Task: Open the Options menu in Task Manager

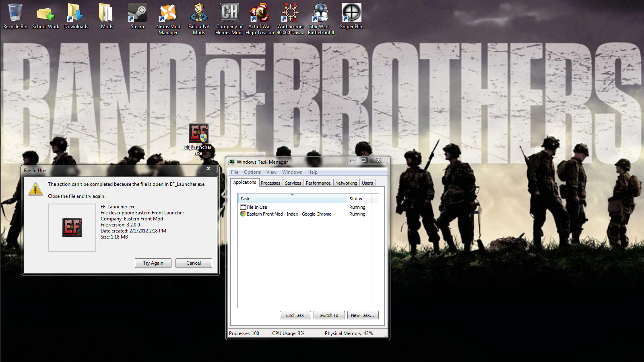Action: pyautogui.click(x=252, y=172)
